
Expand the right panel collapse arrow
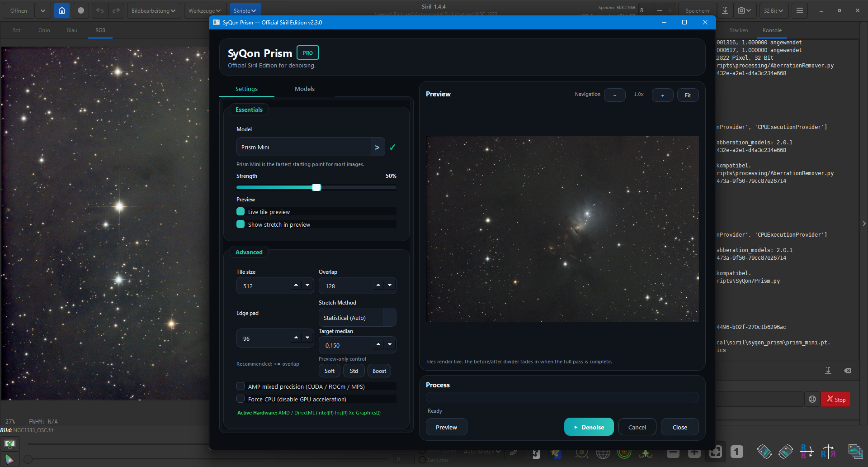(864, 224)
